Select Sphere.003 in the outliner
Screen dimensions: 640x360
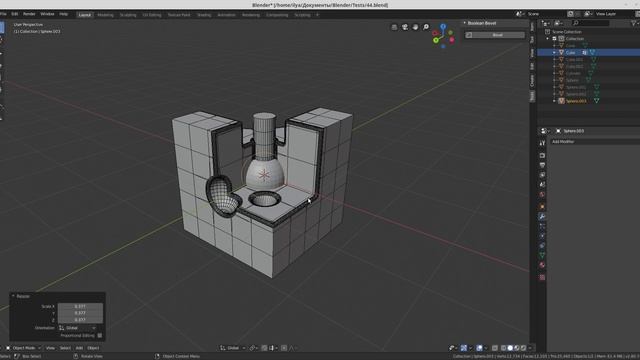tap(576, 101)
